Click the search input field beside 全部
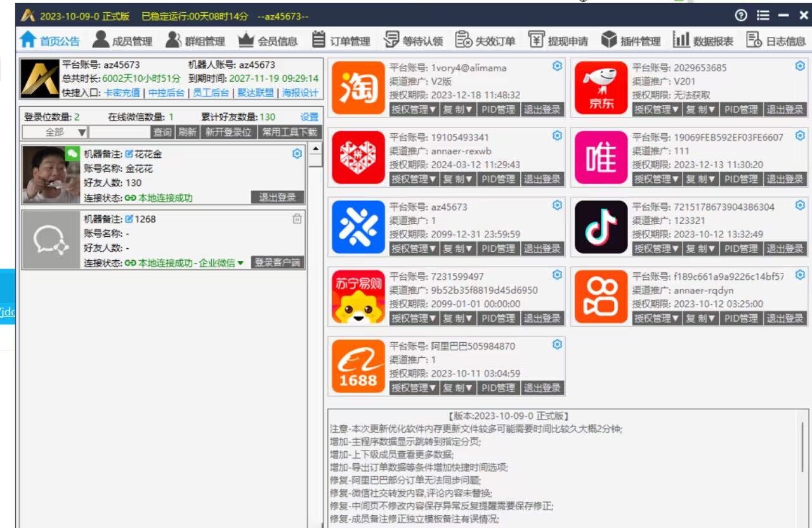812x528 pixels. (x=120, y=132)
